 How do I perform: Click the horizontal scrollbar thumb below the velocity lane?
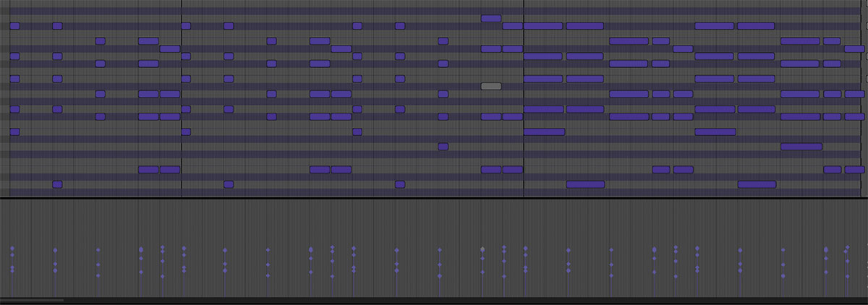pyautogui.click(x=33, y=300)
